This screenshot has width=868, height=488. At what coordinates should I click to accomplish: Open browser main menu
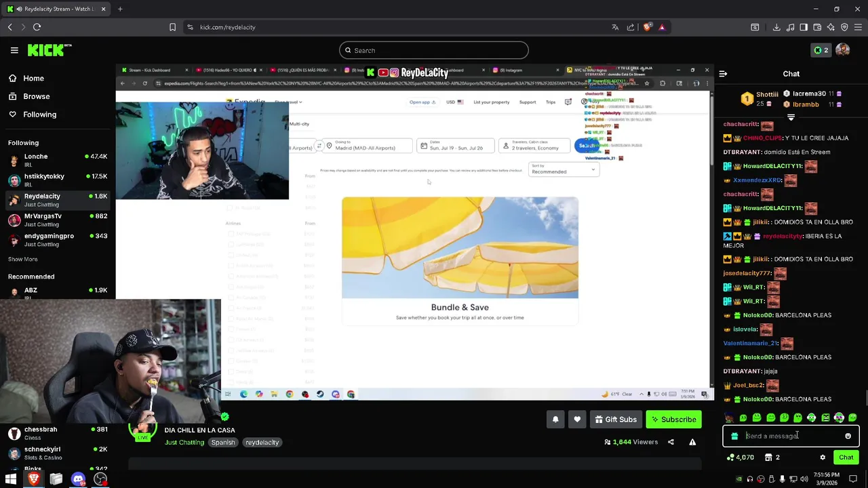pyautogui.click(x=858, y=27)
